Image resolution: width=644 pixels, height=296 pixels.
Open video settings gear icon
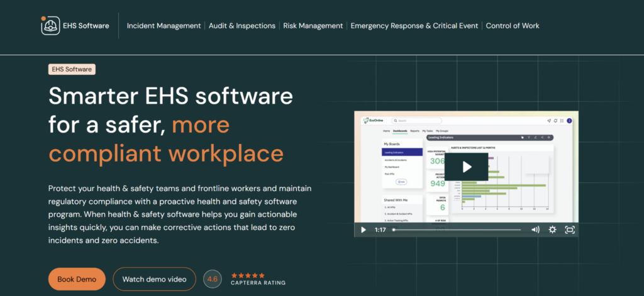pos(552,230)
